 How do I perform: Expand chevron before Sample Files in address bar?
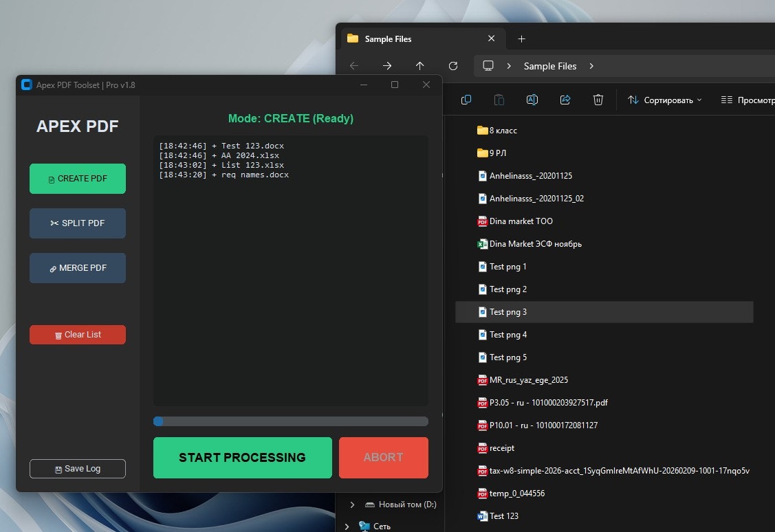coord(509,66)
